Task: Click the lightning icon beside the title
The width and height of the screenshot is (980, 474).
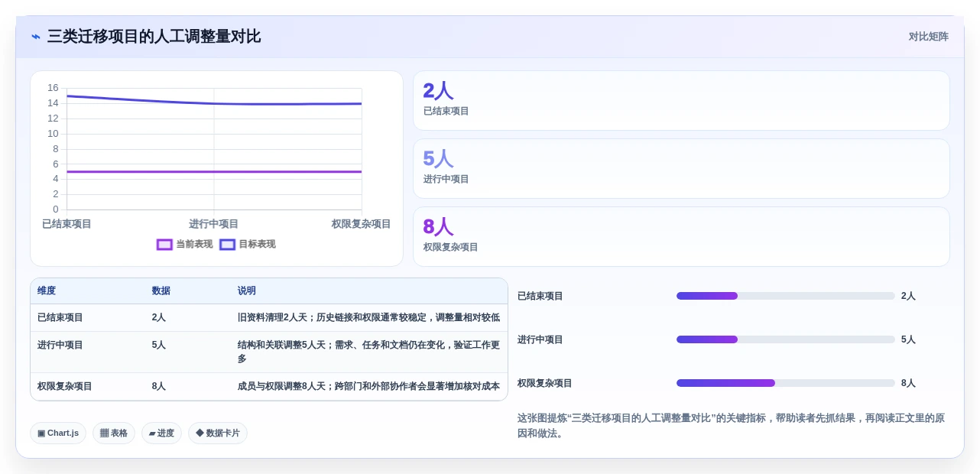Action: click(36, 37)
